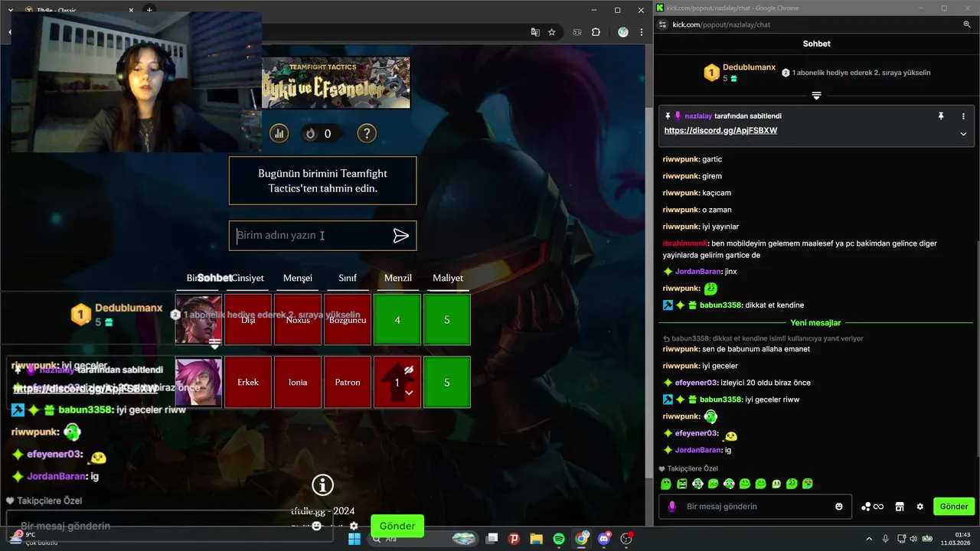Submit guess with the arrow send icon

400,236
